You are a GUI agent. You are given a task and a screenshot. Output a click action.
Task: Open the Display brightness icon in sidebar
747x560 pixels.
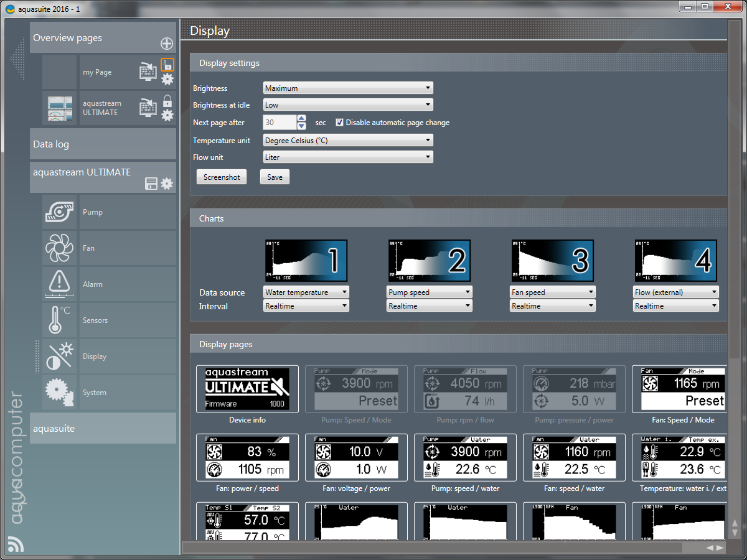[60, 357]
